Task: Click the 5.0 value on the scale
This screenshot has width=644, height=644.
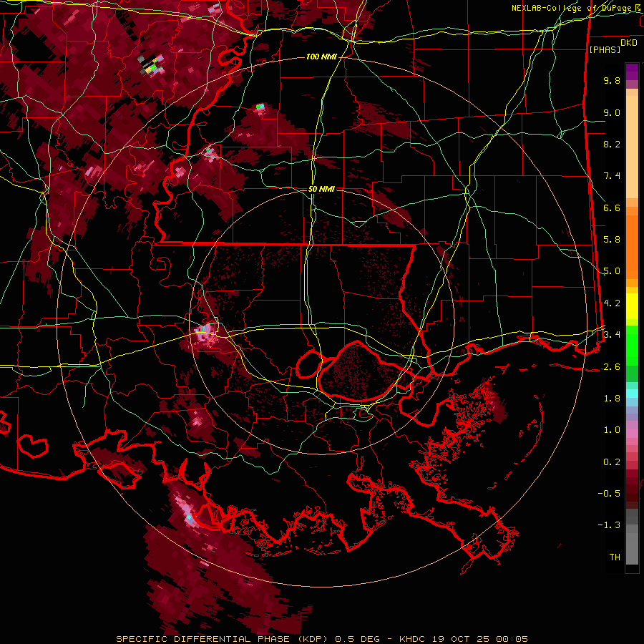Action: (x=612, y=271)
